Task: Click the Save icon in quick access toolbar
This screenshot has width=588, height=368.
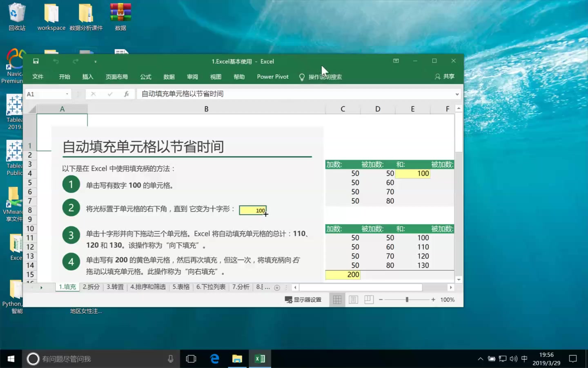Action: pyautogui.click(x=36, y=61)
